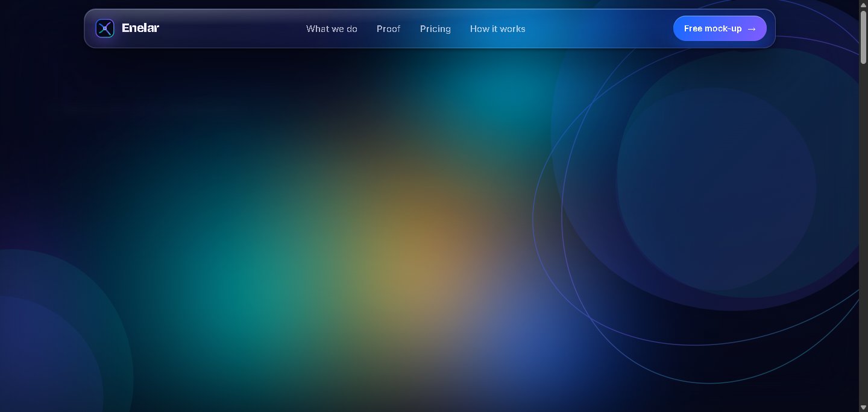This screenshot has width=868, height=412.
Task: Click the Free mock-up button
Action: [720, 28]
